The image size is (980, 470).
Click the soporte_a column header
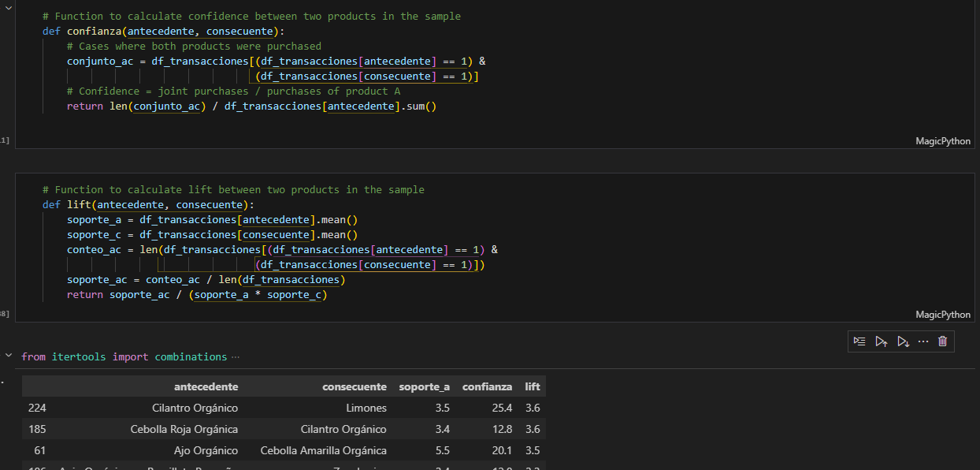pos(425,386)
